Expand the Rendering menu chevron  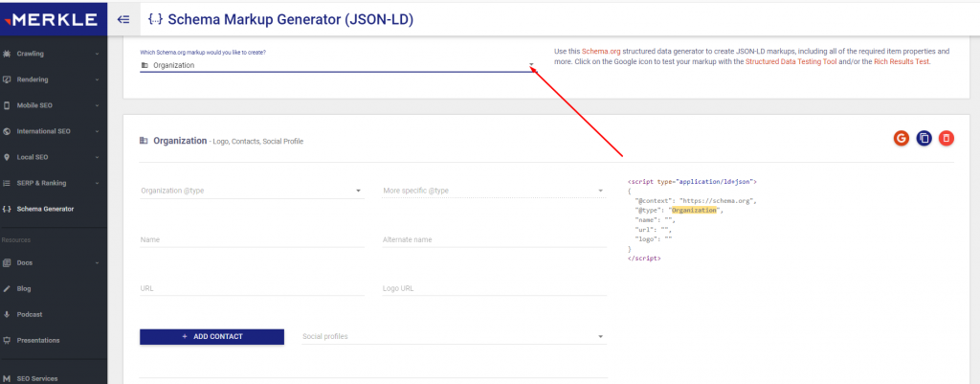tap(97, 79)
